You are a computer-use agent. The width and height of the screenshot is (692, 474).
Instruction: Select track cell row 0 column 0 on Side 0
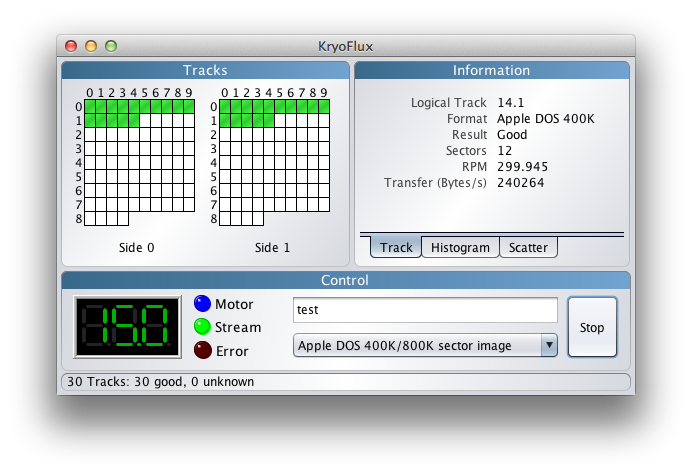click(x=90, y=106)
